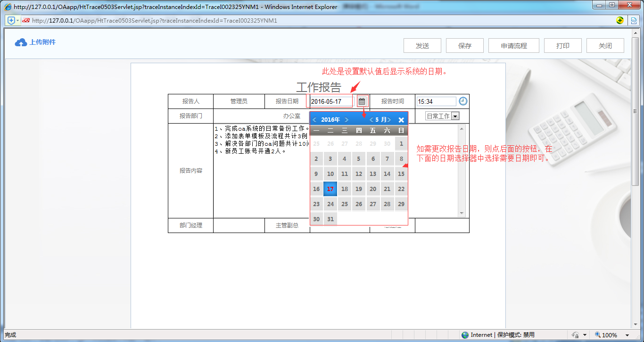Click the clock icon beside the 报告时间 field

(x=462, y=101)
